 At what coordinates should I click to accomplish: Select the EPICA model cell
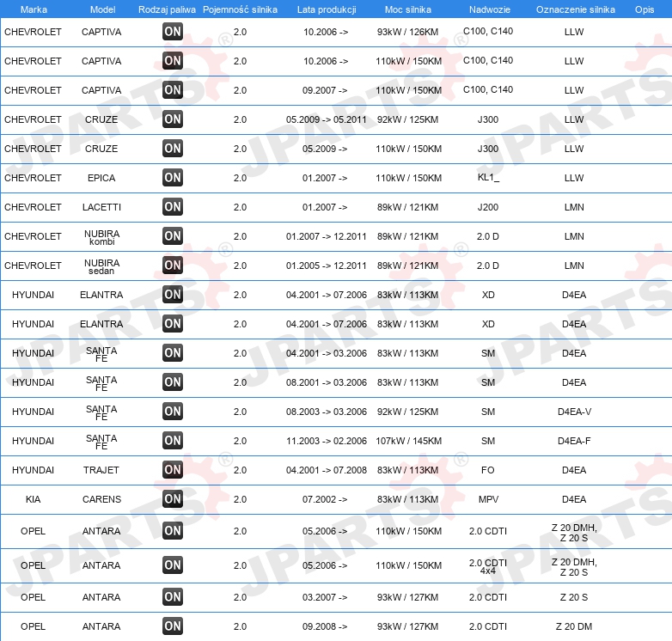pos(101,178)
